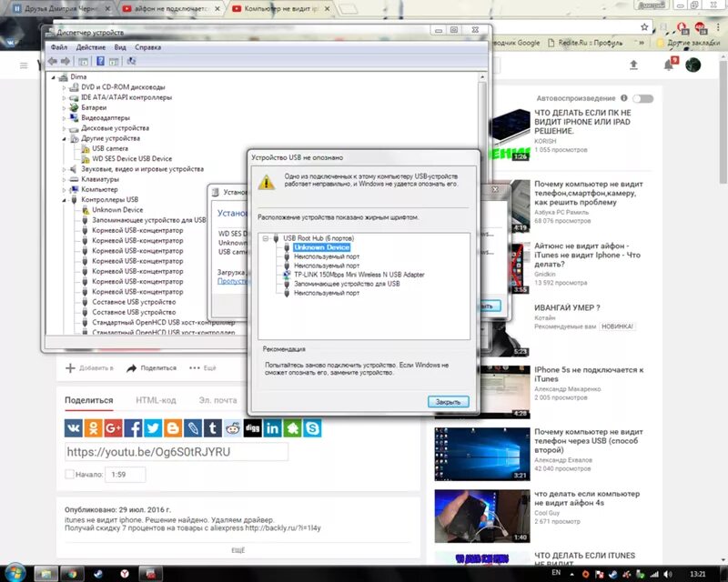Open the Действие menu

pos(90,47)
